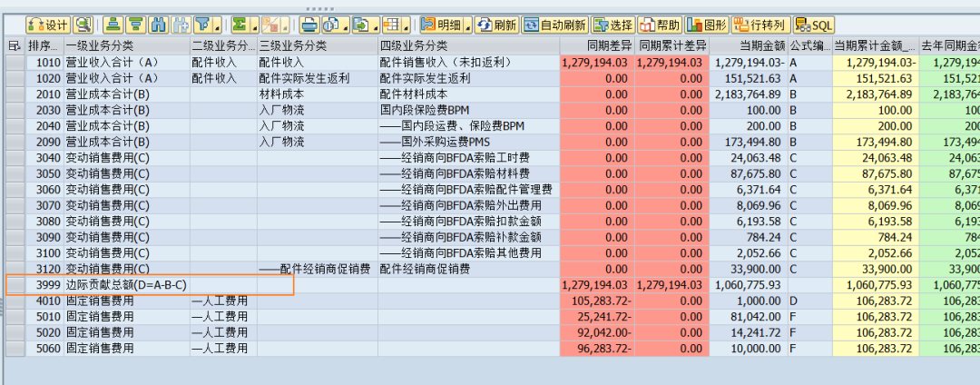Viewport: 980px width, 385px height.
Task: Expand the 明细 dropdown arrow
Action: point(468,25)
